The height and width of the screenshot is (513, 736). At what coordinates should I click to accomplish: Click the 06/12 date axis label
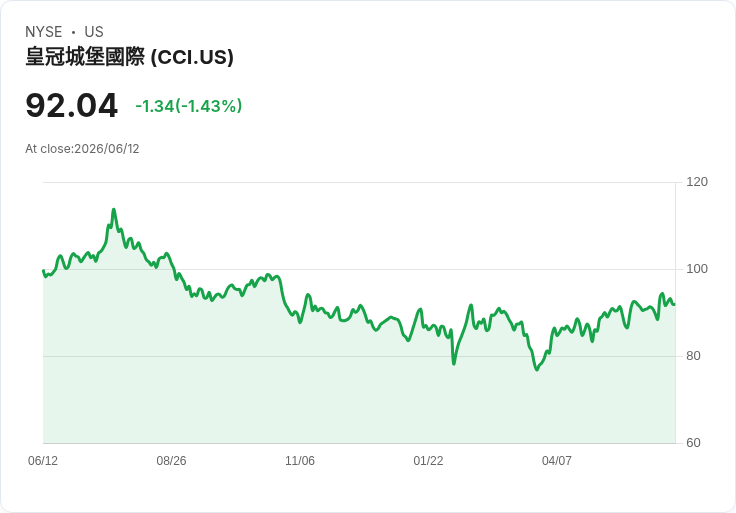coord(43,461)
